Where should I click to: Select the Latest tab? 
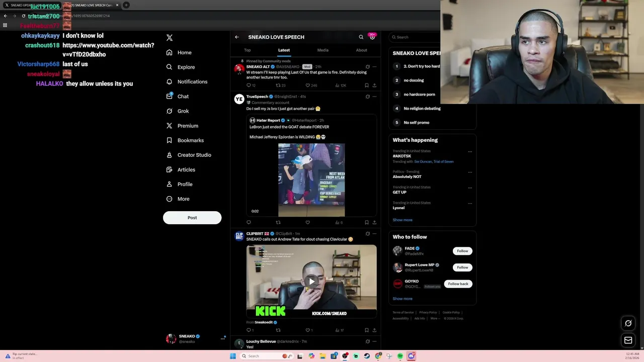284,50
